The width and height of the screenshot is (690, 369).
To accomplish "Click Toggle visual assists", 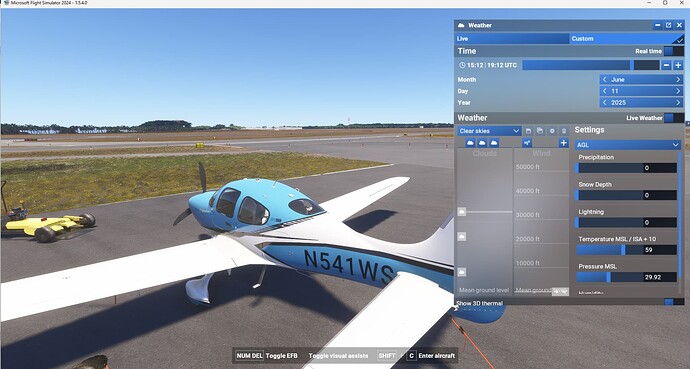I will (338, 355).
